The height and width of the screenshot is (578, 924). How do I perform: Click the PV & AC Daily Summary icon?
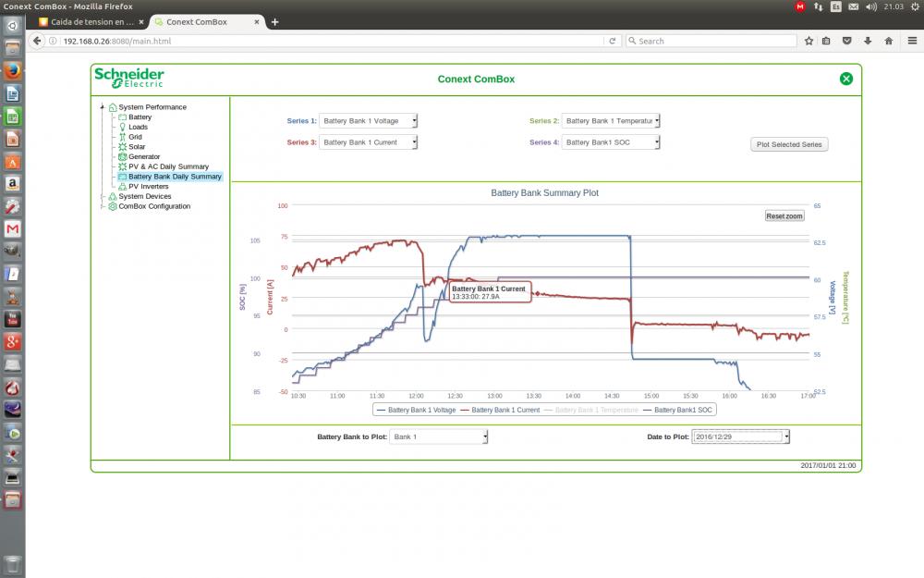click(123, 166)
